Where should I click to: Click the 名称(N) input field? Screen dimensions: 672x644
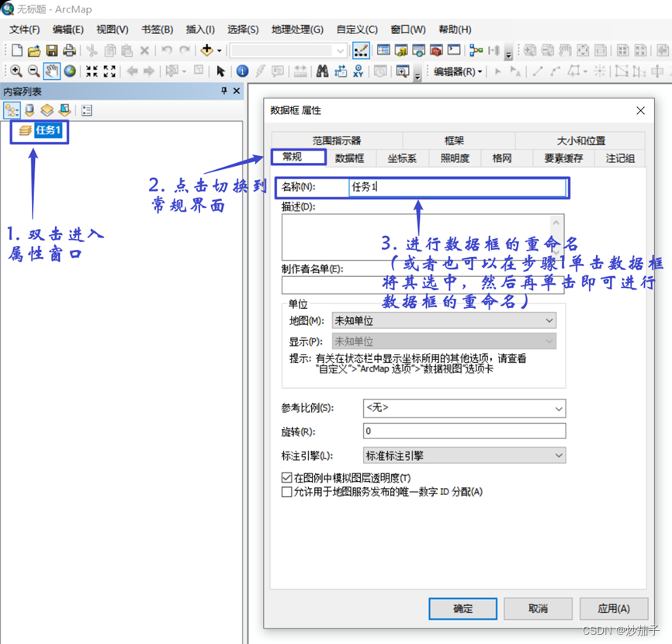(457, 187)
